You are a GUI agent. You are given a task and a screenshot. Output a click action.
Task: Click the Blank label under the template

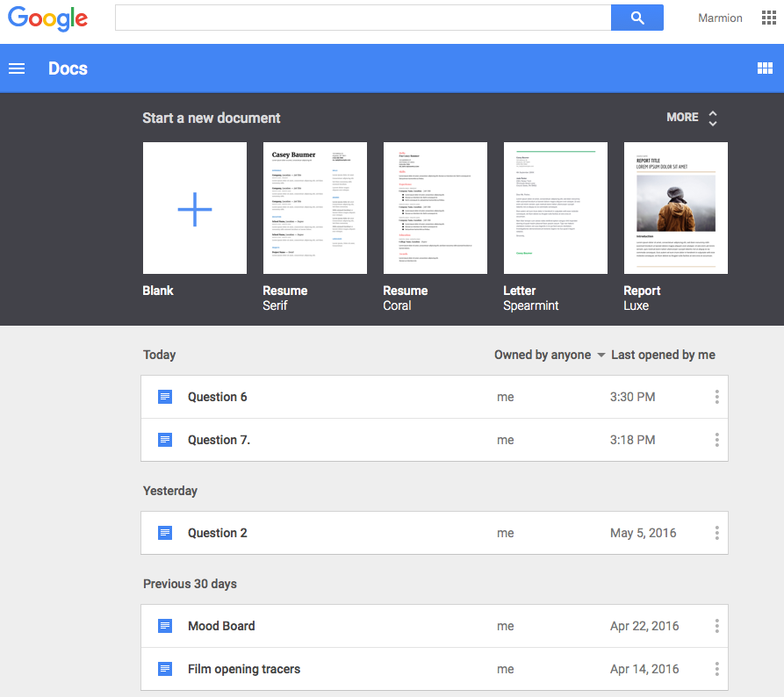158,291
